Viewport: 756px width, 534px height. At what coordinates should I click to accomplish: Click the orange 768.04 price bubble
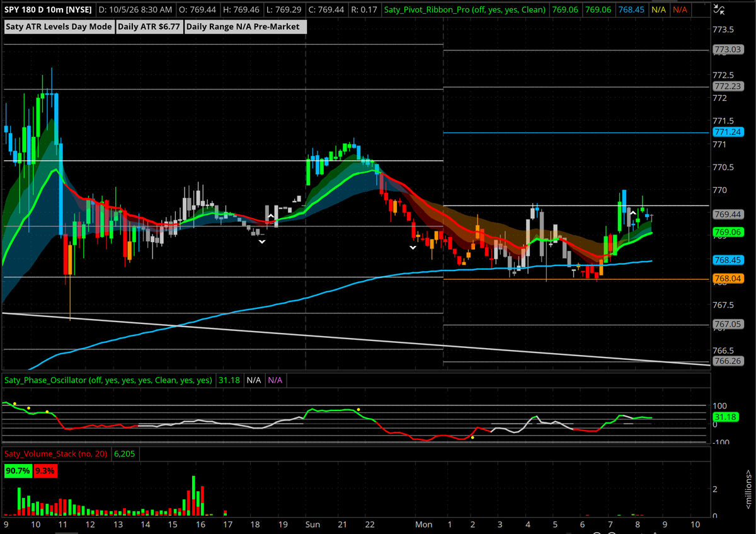[727, 279]
